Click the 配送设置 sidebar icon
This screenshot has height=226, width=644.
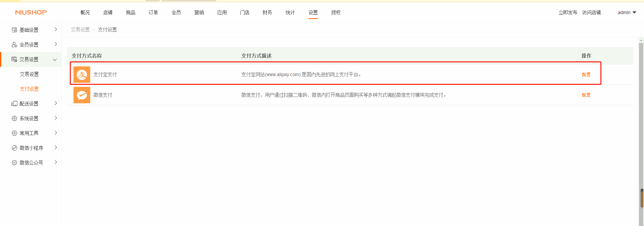tap(14, 104)
